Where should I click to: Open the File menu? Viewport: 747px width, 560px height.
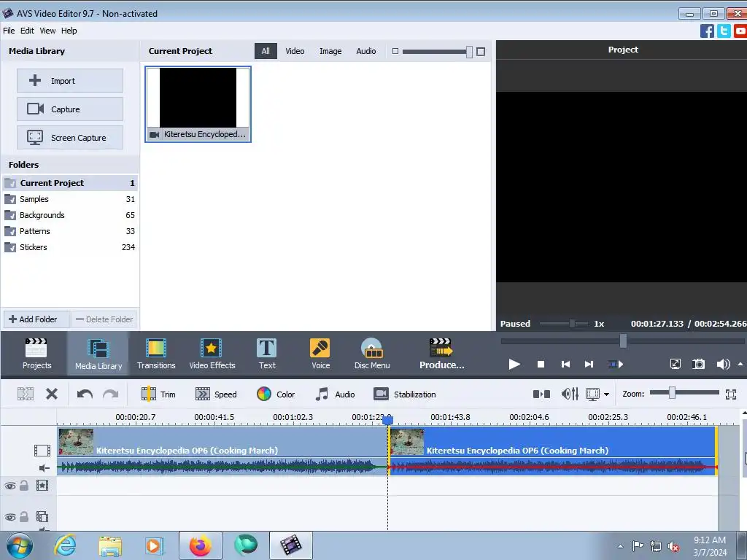[9, 31]
